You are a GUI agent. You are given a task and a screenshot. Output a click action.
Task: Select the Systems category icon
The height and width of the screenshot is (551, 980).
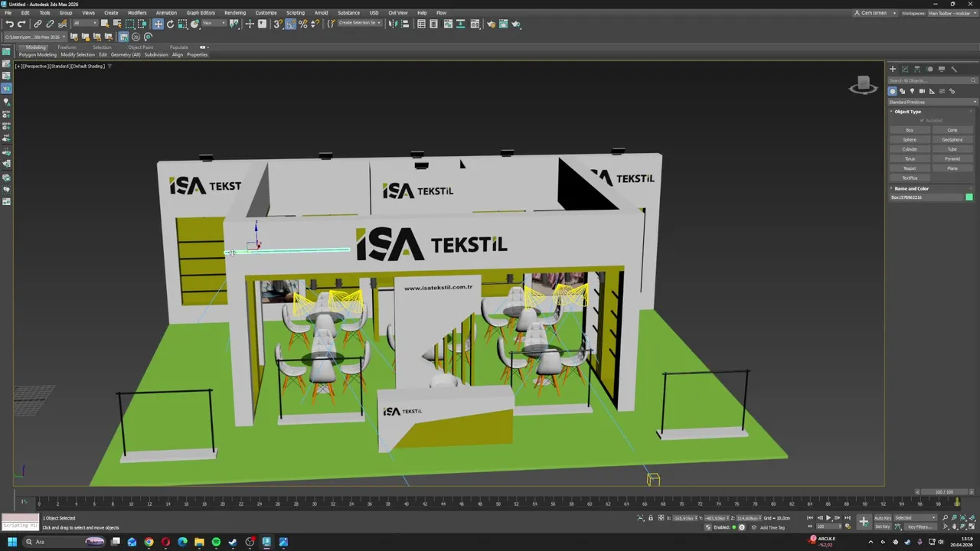click(952, 91)
